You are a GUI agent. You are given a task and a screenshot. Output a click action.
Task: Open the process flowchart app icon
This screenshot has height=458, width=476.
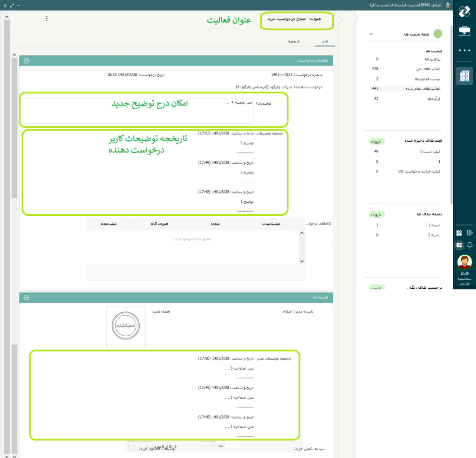(464, 76)
